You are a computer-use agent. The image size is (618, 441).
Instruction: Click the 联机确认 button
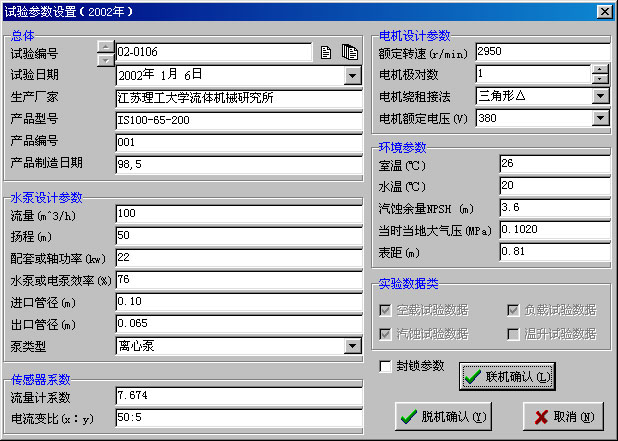point(507,377)
